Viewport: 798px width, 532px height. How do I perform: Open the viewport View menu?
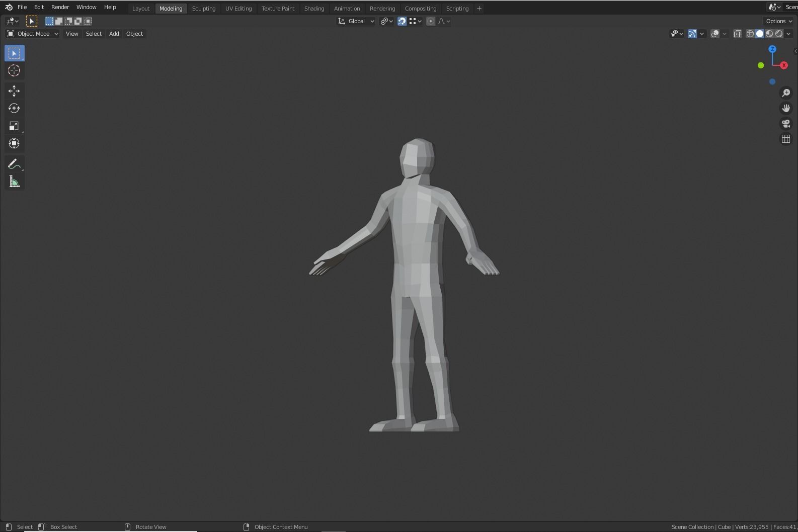pos(72,34)
